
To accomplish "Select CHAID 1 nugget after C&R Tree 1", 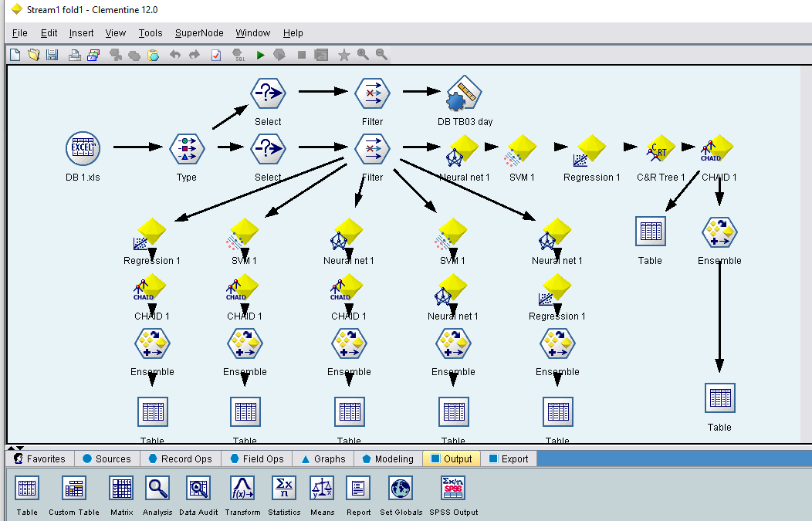I will click(x=718, y=148).
